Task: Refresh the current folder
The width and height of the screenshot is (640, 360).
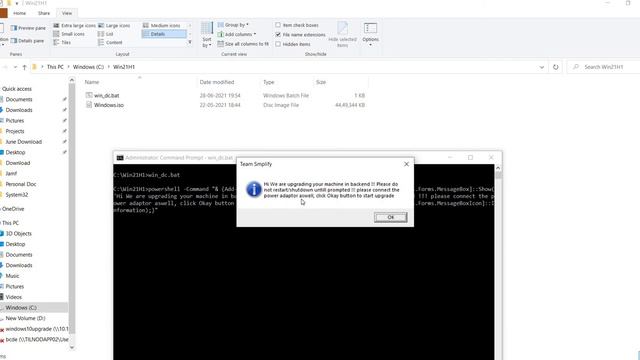Action: 556,67
